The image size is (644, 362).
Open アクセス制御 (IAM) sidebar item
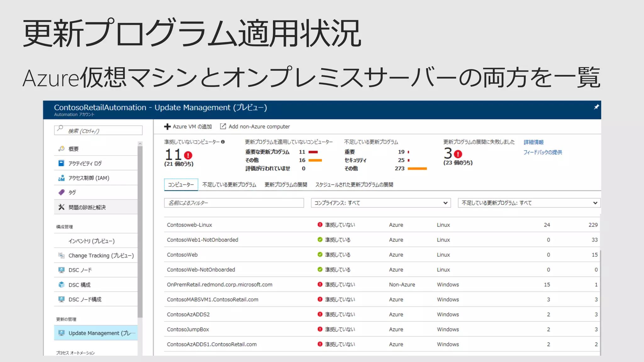click(x=89, y=178)
